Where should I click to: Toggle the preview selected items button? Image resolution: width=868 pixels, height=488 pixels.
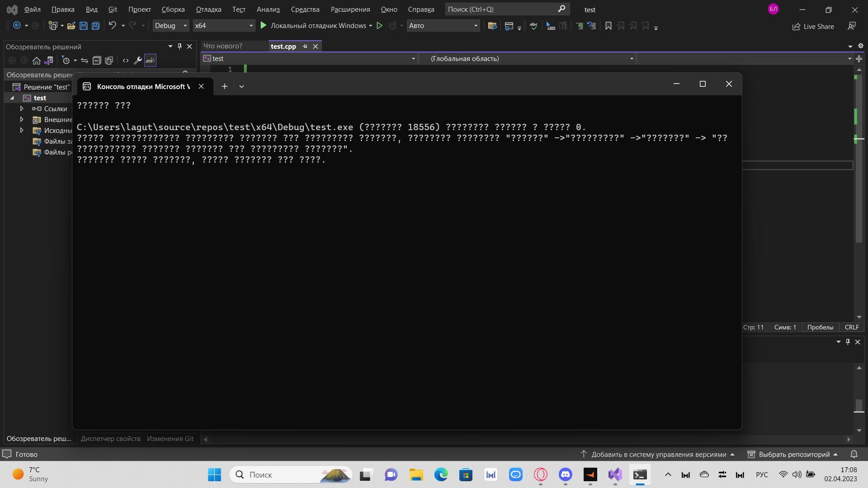click(x=150, y=60)
